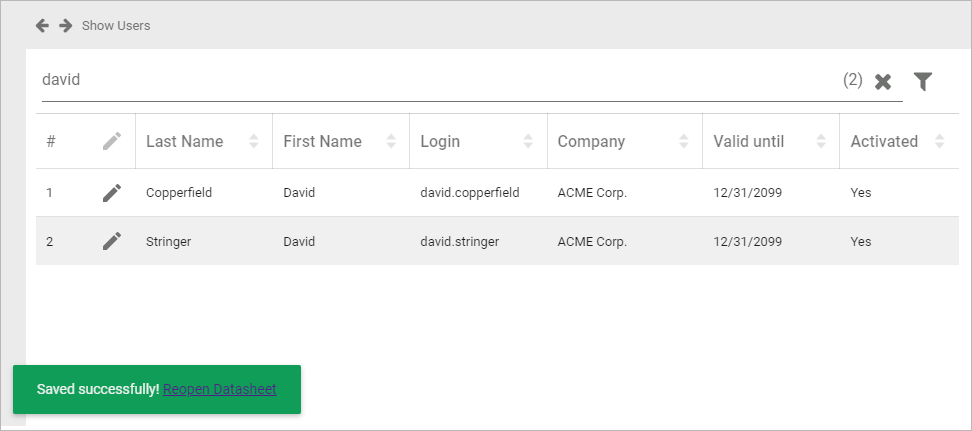Screen dimensions: 972x431
Task: Click edit pencil for Copperfield row
Action: tap(112, 193)
